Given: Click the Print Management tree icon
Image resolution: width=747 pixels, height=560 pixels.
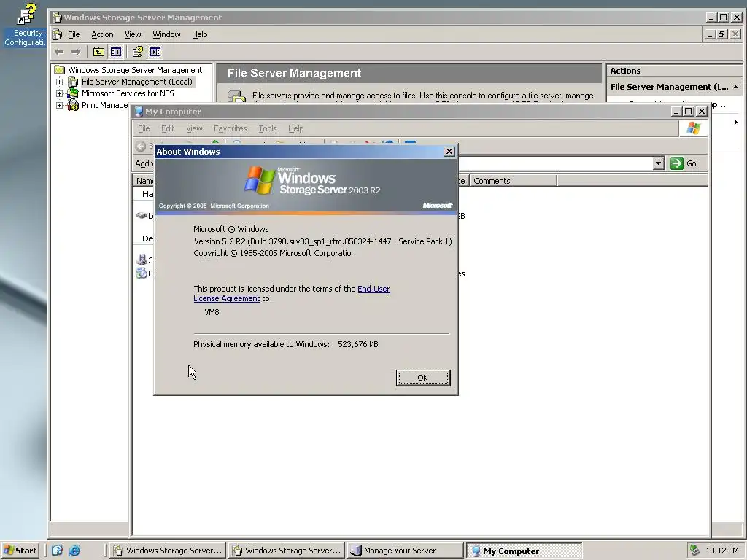Looking at the screenshot, I should [x=73, y=105].
